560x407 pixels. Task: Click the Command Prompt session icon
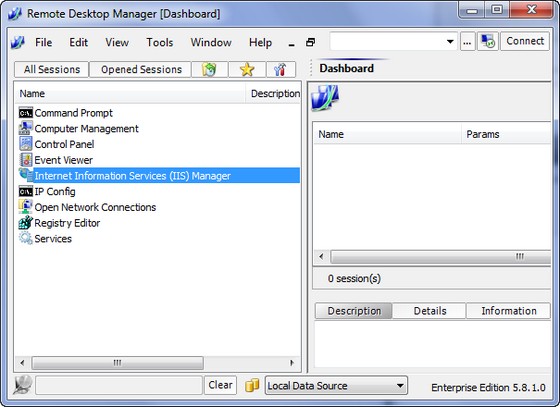pos(25,113)
